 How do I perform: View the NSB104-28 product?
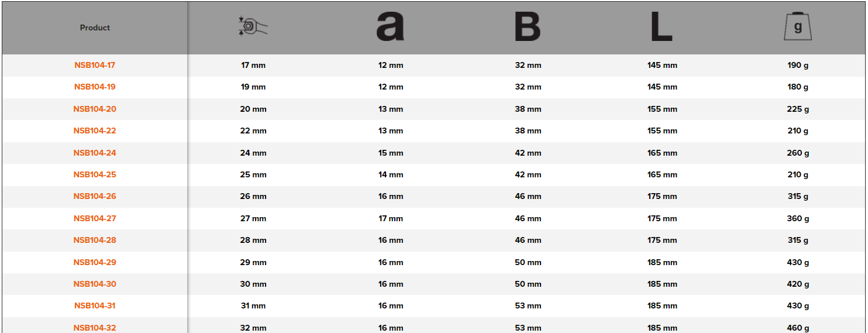pyautogui.click(x=95, y=240)
